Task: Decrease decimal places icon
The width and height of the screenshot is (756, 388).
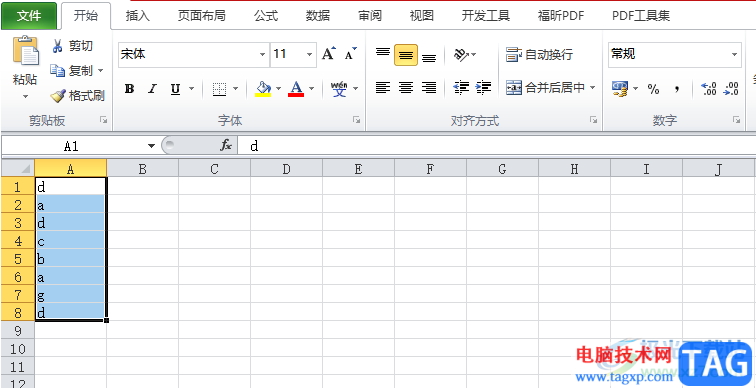Action: (x=731, y=89)
